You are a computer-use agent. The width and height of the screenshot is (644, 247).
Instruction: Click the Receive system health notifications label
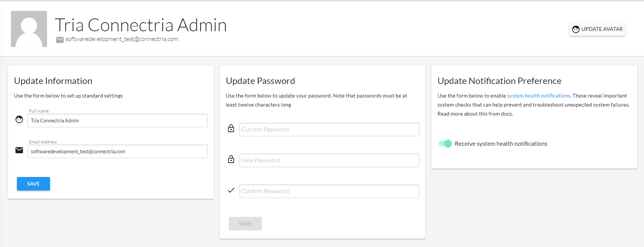501,144
